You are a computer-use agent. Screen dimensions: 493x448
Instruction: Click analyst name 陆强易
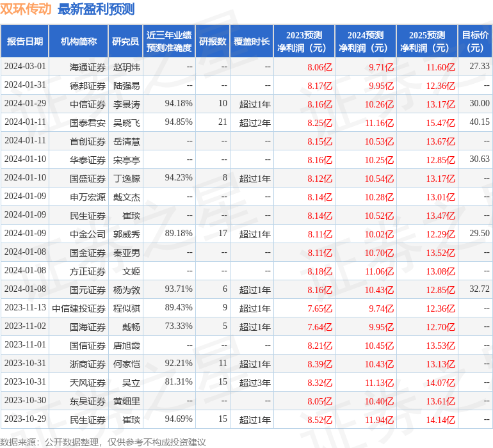126,86
